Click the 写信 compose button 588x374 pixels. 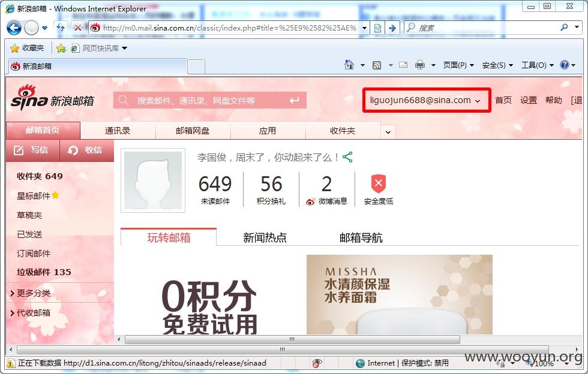tap(32, 150)
